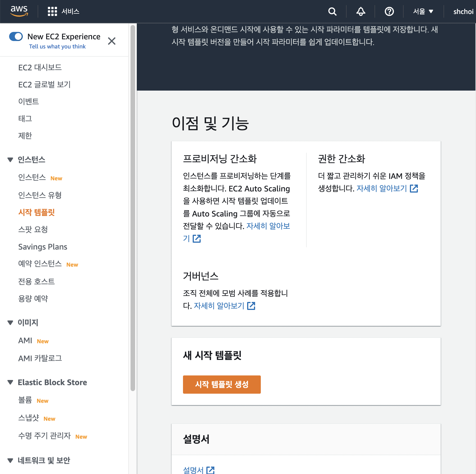Collapse the 이미지 section triangle
Viewport: 476px width, 474px height.
tap(10, 322)
